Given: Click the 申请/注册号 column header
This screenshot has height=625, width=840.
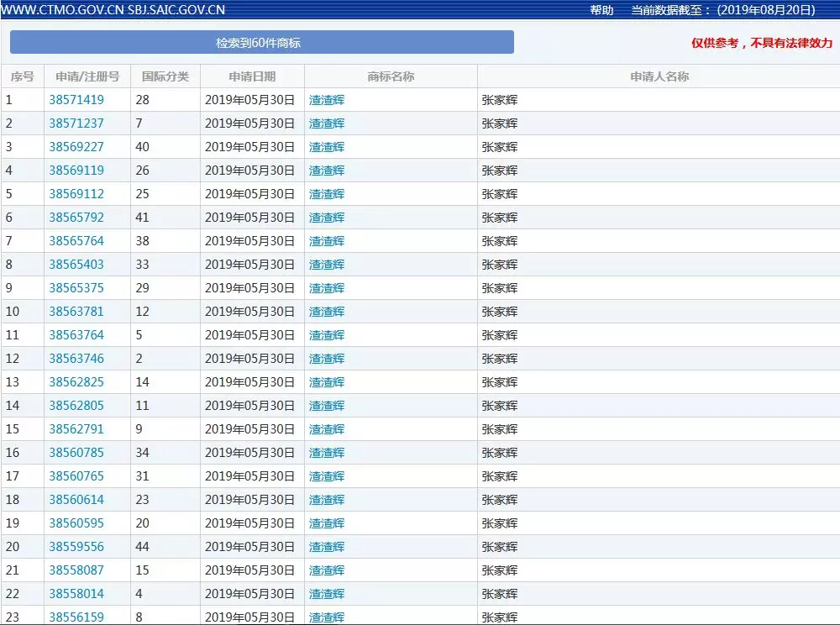Looking at the screenshot, I should tap(87, 76).
